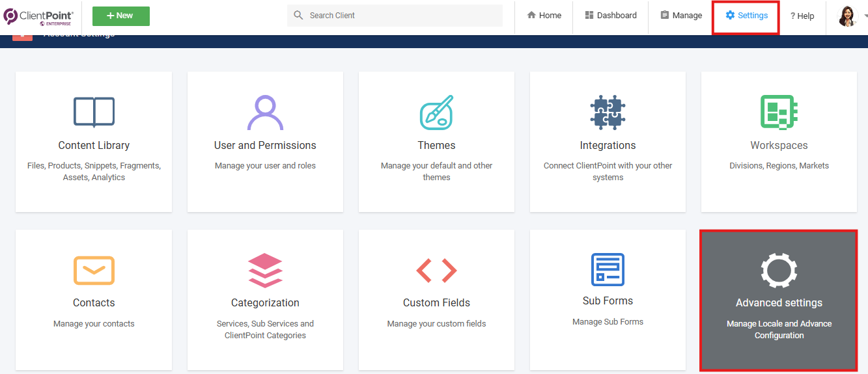This screenshot has width=868, height=374.
Task: Select the Settings menu item
Action: (746, 16)
